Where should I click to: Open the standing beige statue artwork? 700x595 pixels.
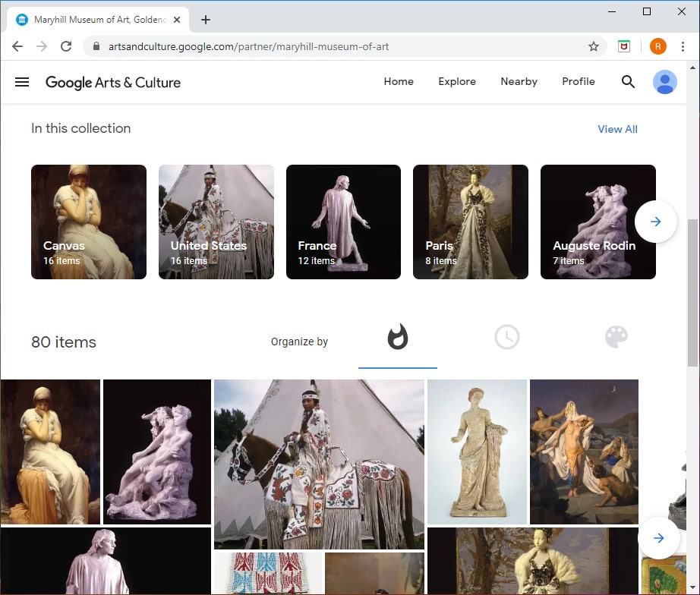pos(478,452)
